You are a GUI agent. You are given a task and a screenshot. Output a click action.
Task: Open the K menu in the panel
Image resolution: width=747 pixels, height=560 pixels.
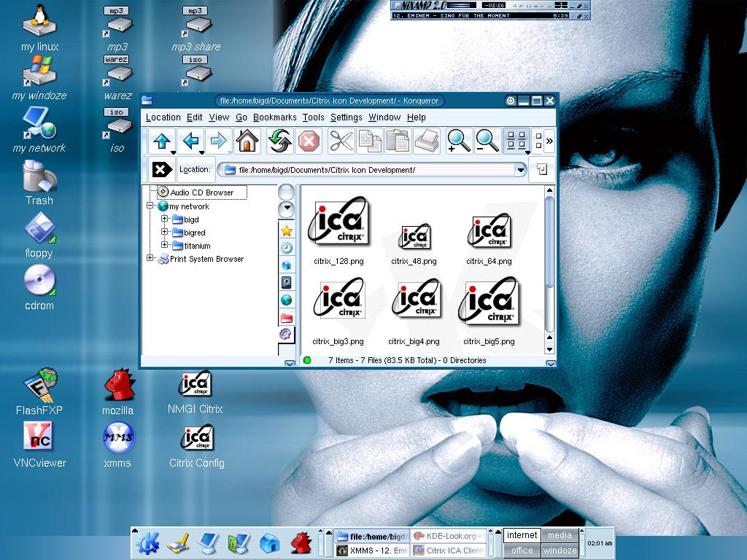(148, 542)
